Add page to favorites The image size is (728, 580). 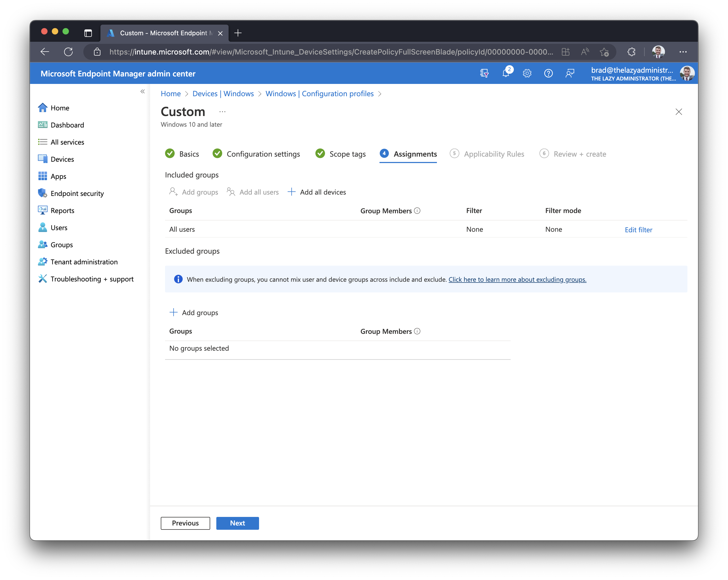click(604, 52)
